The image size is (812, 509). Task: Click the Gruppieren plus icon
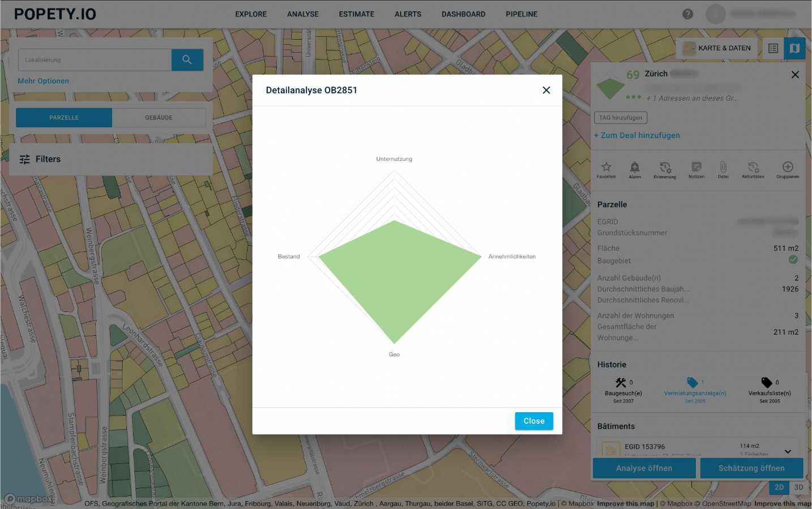coord(788,167)
